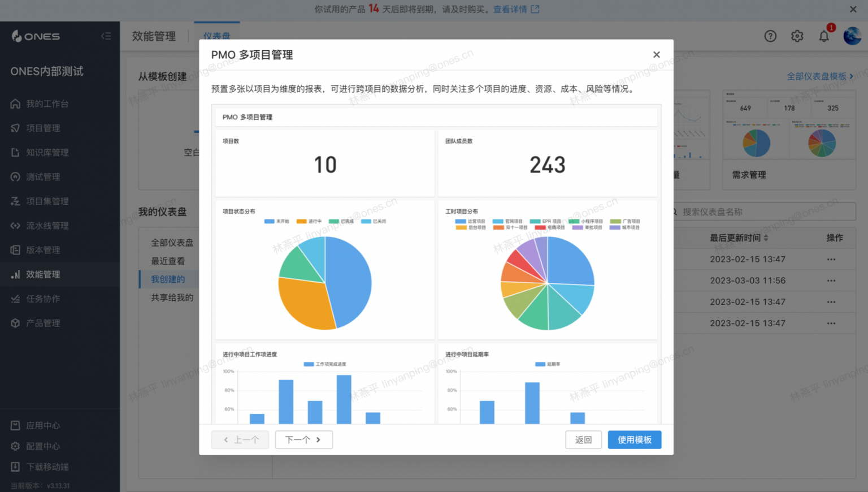868x492 pixels.
Task: Open the help question mark icon
Action: point(770,36)
